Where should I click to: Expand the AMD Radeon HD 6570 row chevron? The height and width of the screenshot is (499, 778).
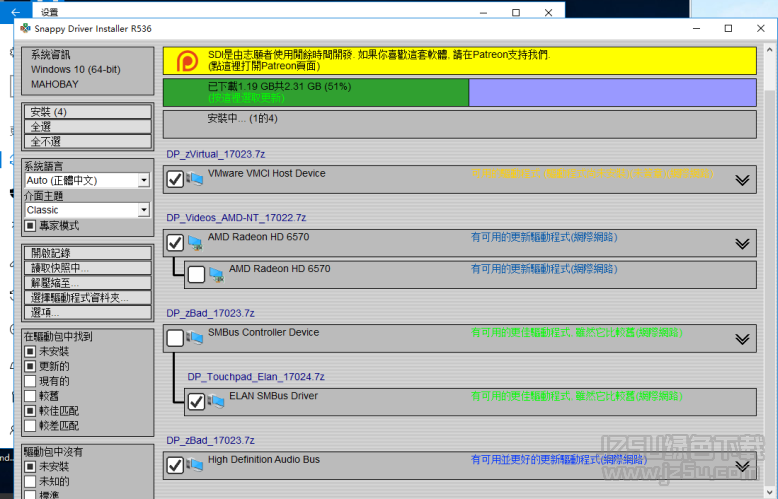click(x=742, y=243)
